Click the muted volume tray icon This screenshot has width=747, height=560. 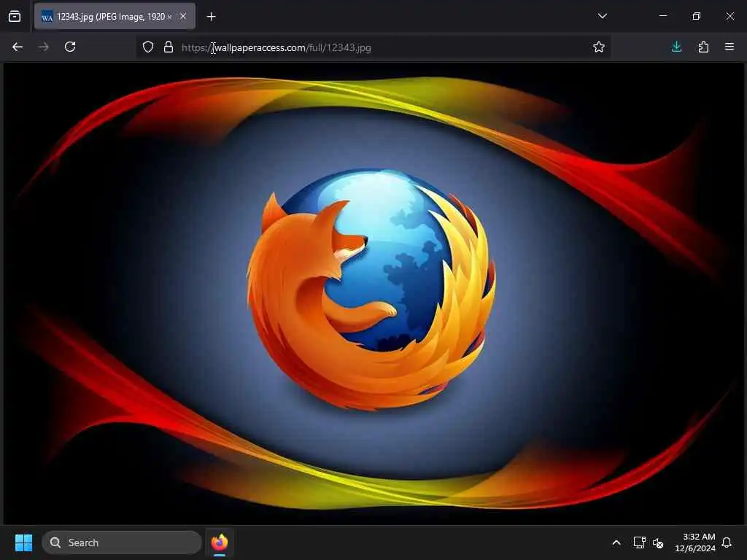point(658,542)
